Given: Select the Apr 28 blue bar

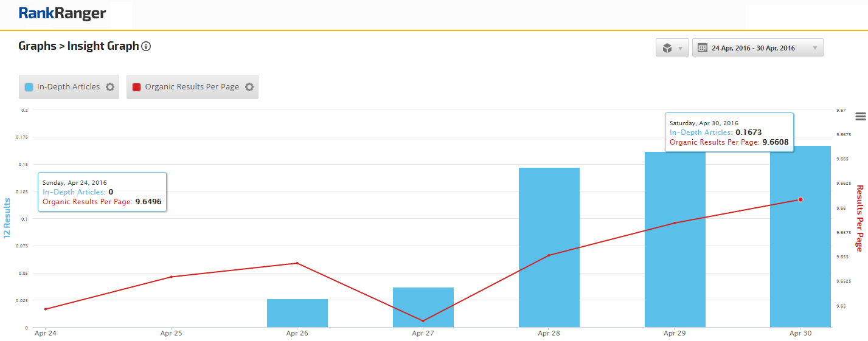Looking at the screenshot, I should coord(549,247).
